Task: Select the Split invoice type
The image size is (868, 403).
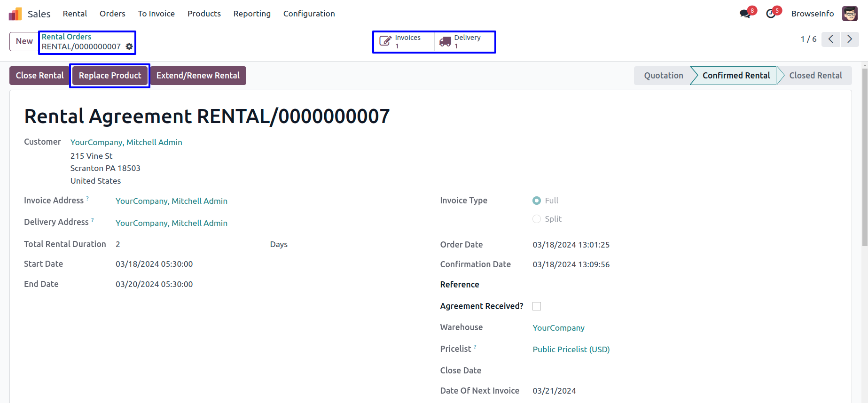Action: pyautogui.click(x=537, y=219)
